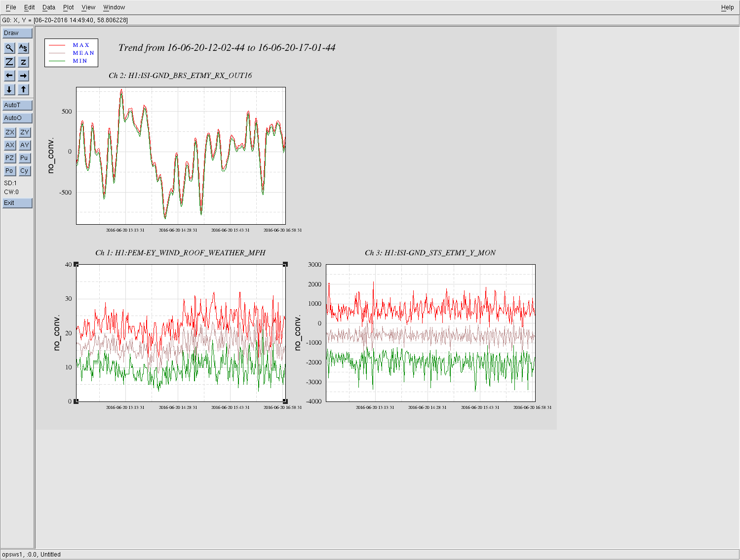Click the 'Trend from 16-06-20-12-02-44' title
The width and height of the screenshot is (740, 560).
pyautogui.click(x=227, y=48)
